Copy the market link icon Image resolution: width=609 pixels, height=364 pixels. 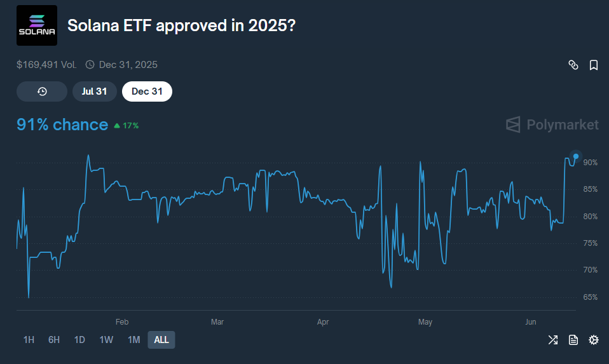point(573,65)
